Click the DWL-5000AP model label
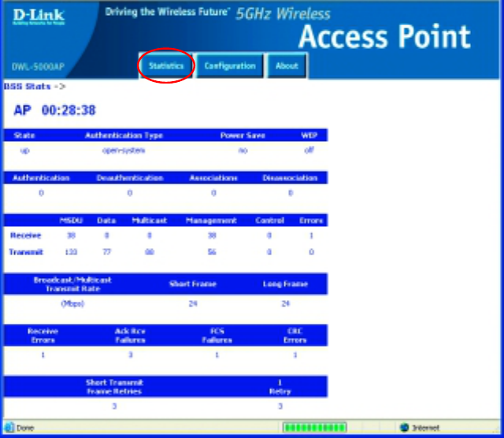This screenshot has width=504, height=438. [x=39, y=67]
